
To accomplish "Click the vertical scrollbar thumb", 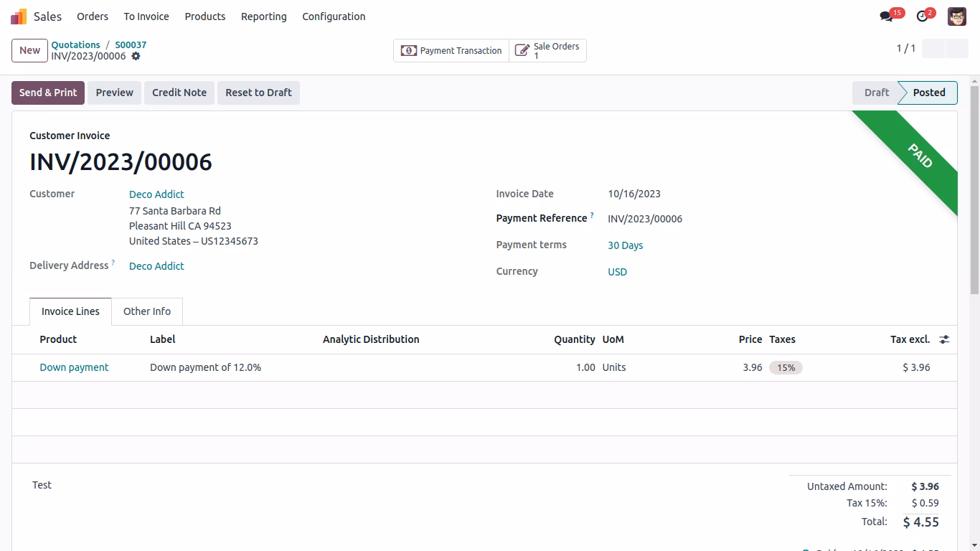I will click(x=974, y=190).
